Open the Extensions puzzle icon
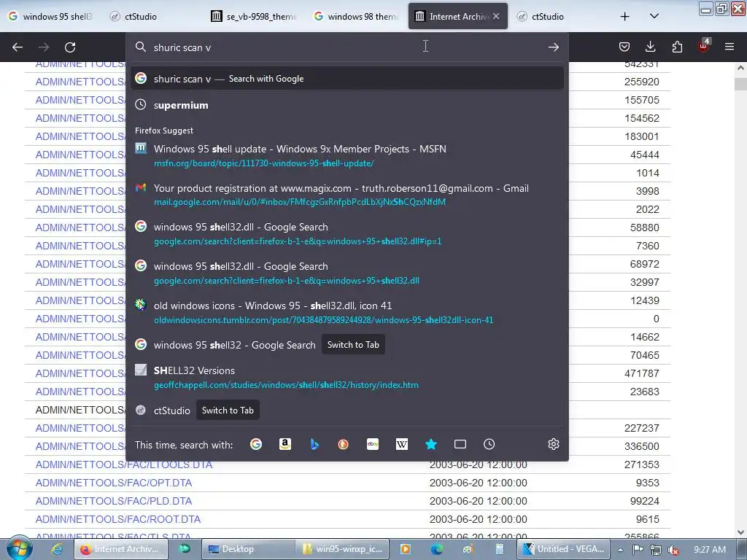The image size is (747, 560). (x=677, y=47)
